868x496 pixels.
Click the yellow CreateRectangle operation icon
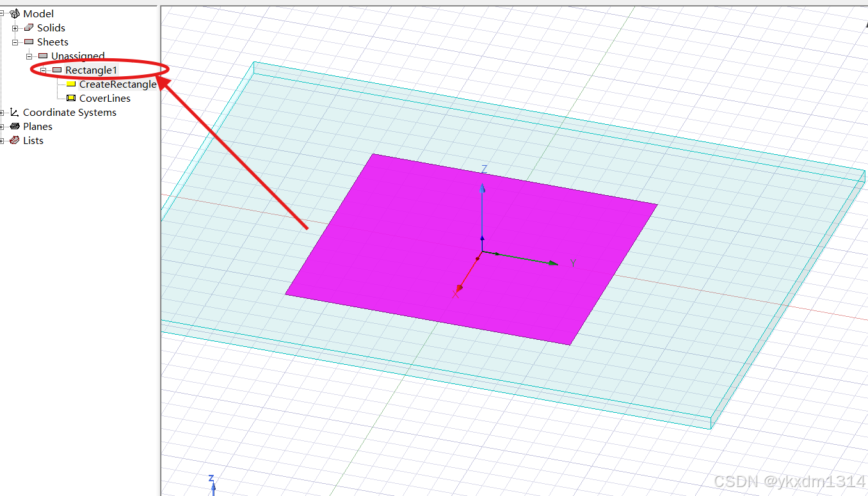click(x=71, y=84)
